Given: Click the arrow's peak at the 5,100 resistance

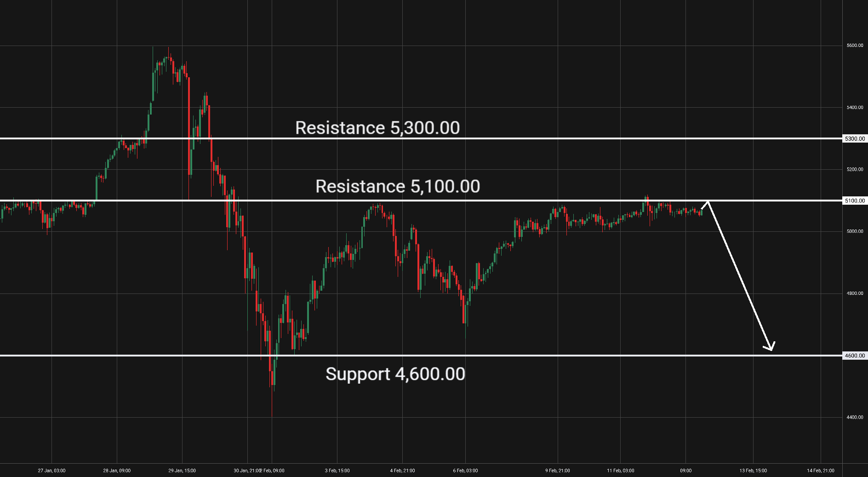Looking at the screenshot, I should click(708, 201).
